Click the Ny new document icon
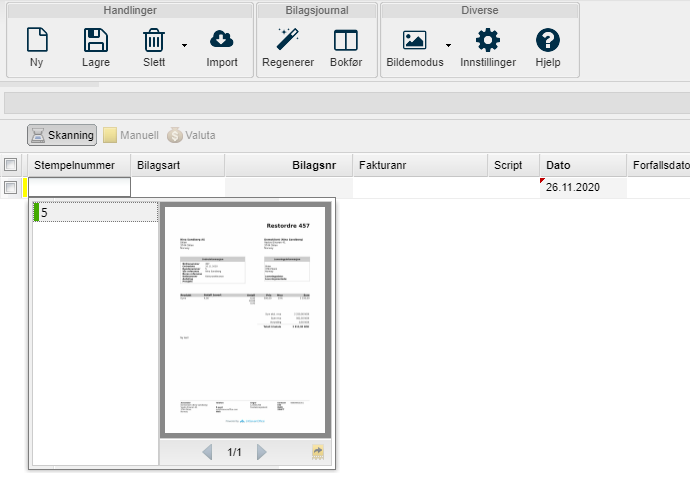The width and height of the screenshot is (690, 478). pos(37,41)
